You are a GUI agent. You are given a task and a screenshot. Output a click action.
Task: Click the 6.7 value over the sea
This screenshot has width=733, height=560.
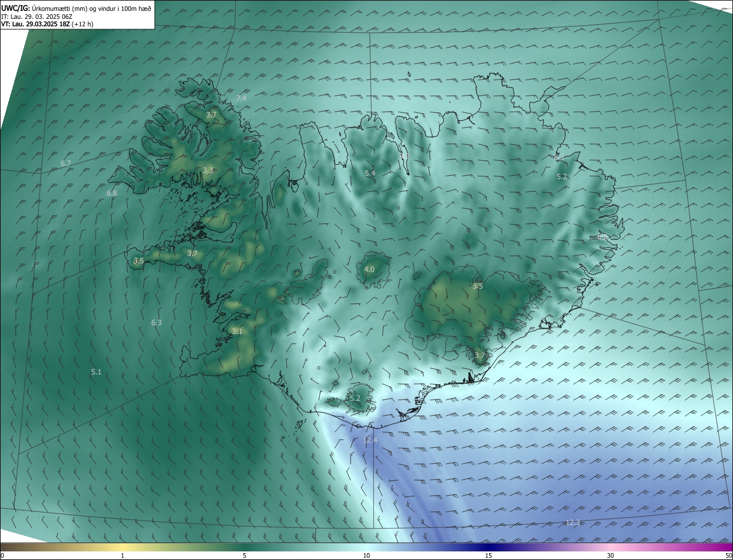(x=66, y=163)
